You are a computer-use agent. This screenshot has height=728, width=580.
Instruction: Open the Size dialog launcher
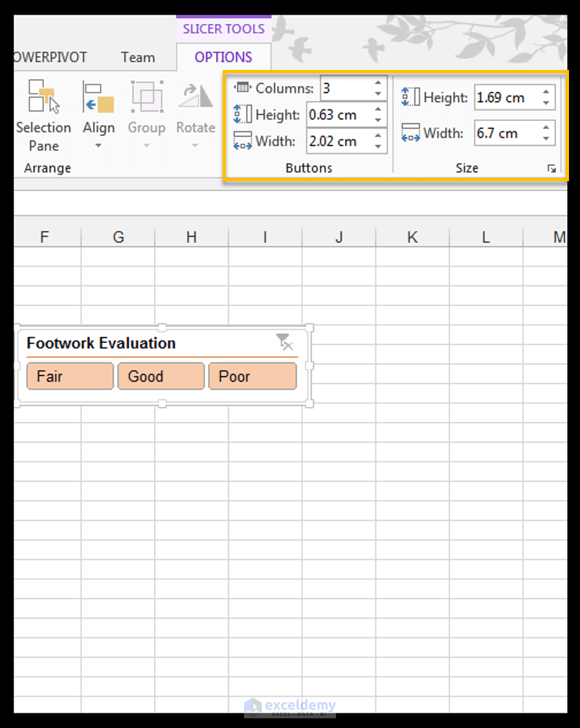552,168
